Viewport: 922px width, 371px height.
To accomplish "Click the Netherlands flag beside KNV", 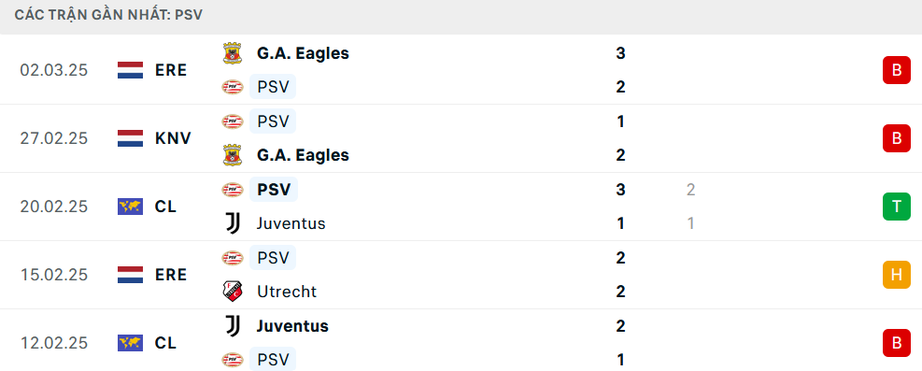I will [x=130, y=138].
